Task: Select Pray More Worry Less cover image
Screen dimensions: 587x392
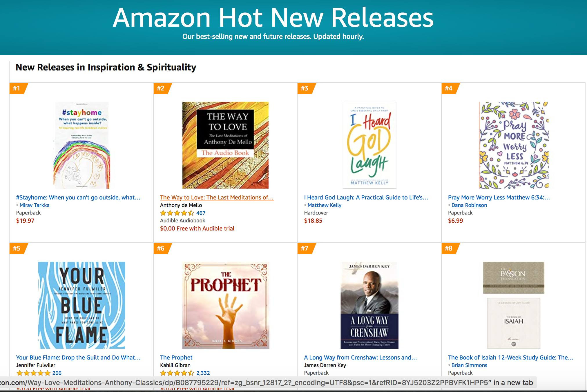Action: click(x=514, y=145)
